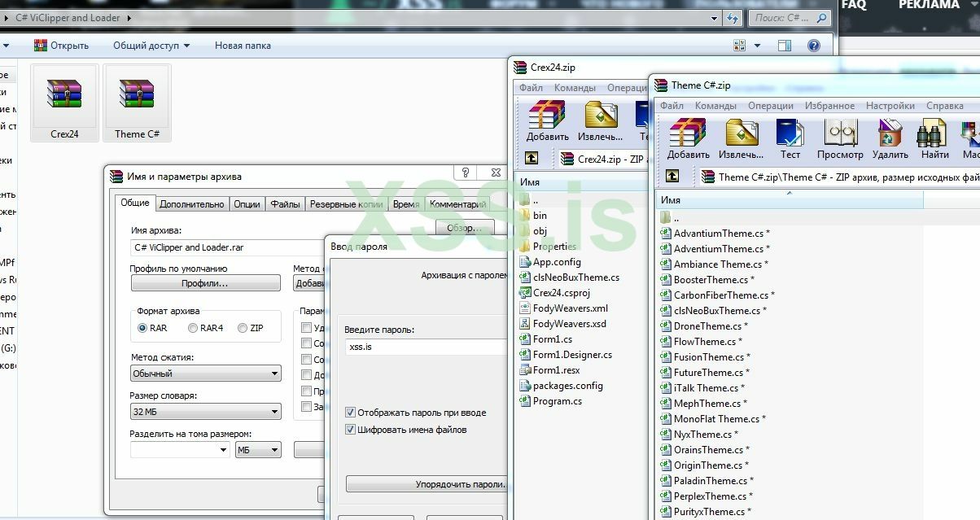Viewport: 980px width, 520px height.
Task: Click the Упорядочить пароли button
Action: 427,484
